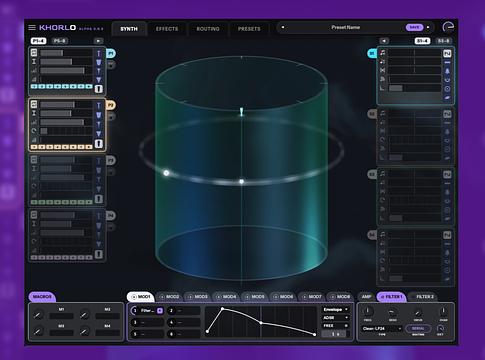
Task: Switch to the SYNTH tab
Action: [x=129, y=29]
